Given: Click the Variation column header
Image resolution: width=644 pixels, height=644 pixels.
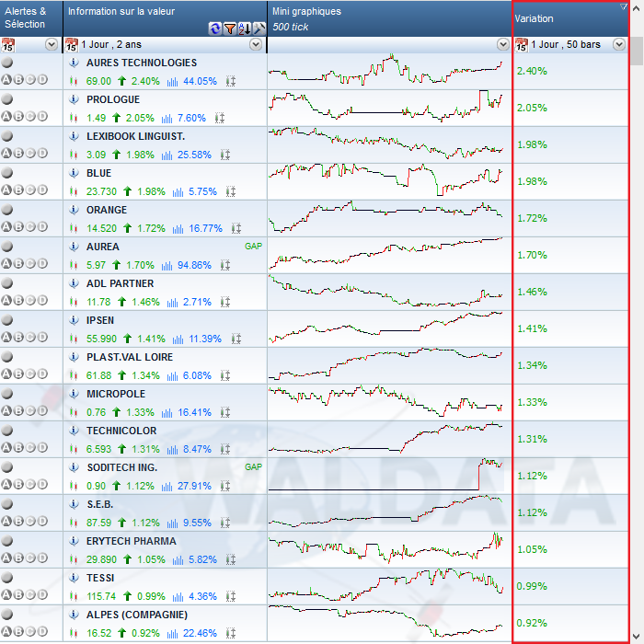Looking at the screenshot, I should coord(570,18).
